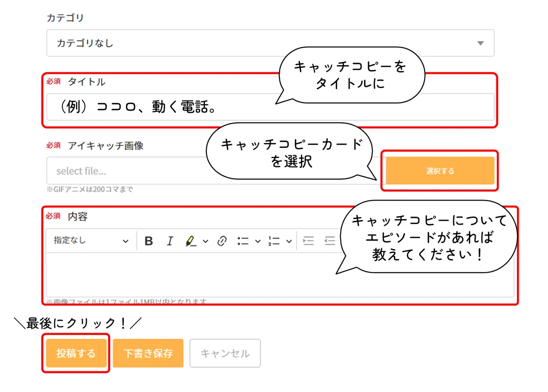Expand the 指定なし paragraph style dropdown
Screen dimensions: 548x392
click(91, 241)
